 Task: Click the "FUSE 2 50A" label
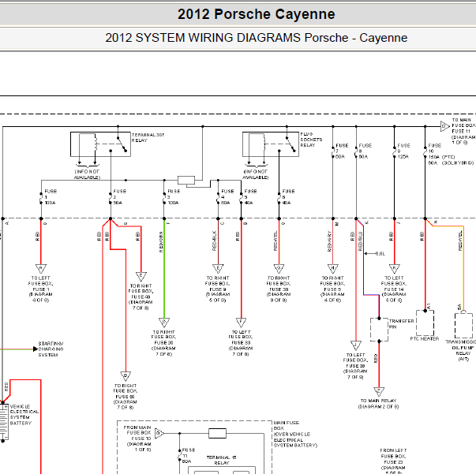coord(120,197)
